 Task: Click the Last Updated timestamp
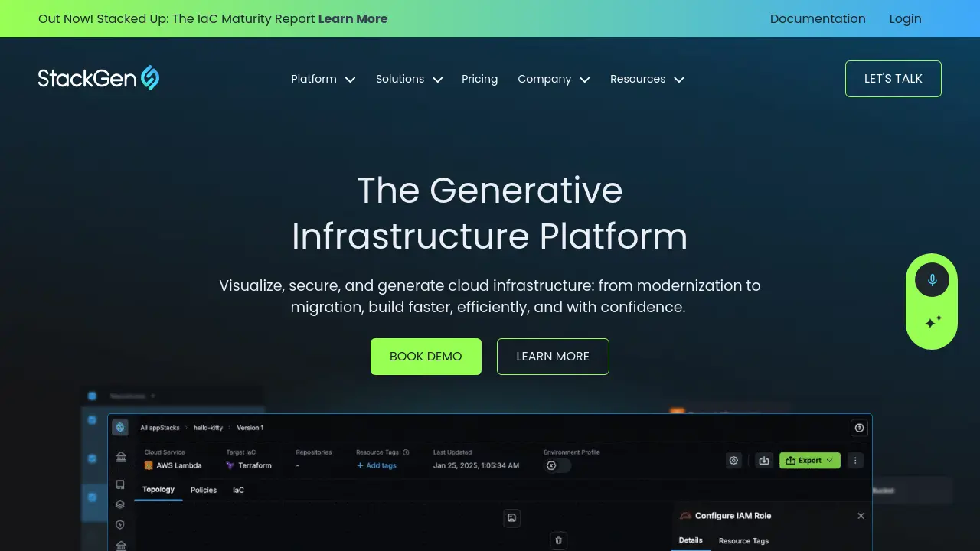476,465
